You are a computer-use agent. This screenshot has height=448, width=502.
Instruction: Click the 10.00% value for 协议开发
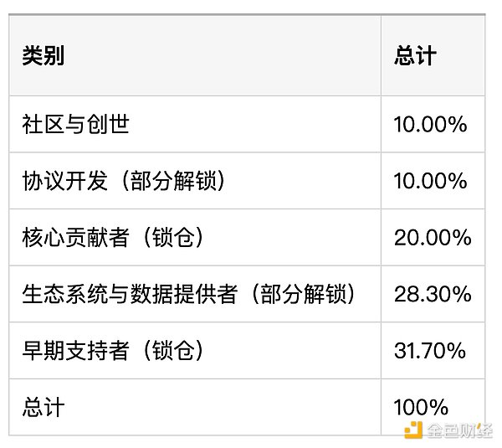point(430,181)
